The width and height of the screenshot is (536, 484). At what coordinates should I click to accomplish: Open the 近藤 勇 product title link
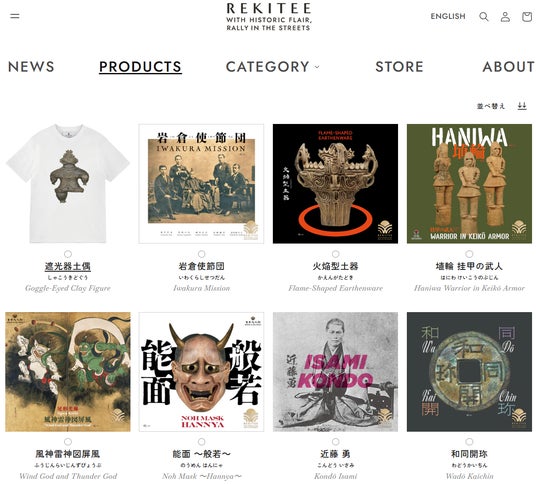(x=335, y=454)
